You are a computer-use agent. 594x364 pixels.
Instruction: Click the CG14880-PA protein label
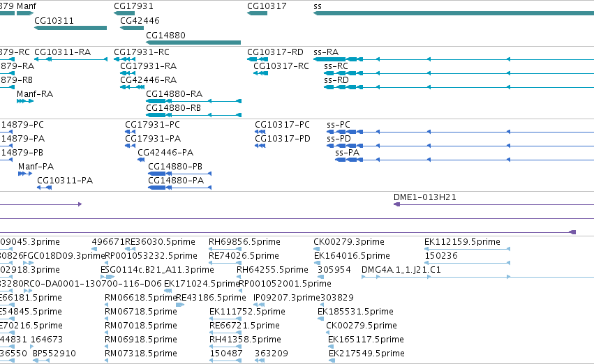coord(176,181)
